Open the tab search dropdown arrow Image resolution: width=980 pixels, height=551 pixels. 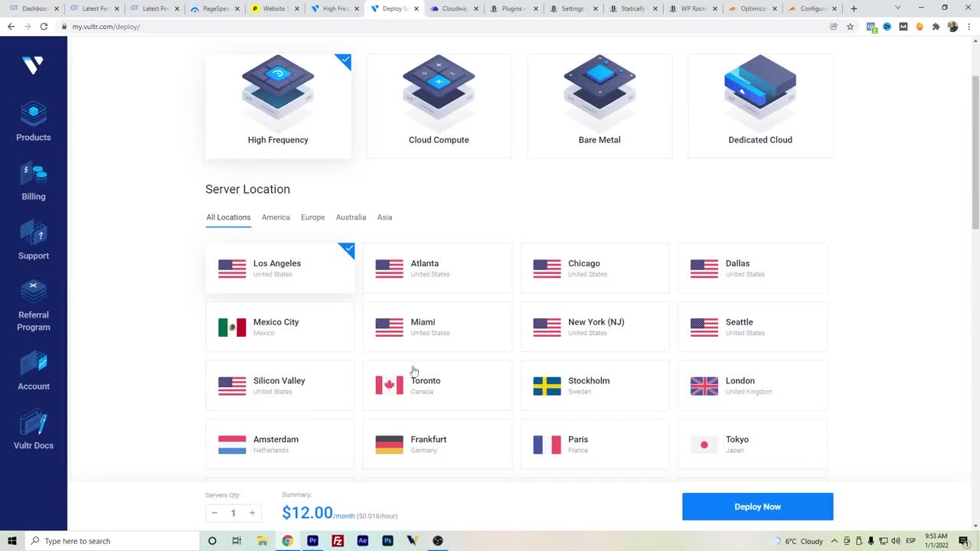coord(897,8)
